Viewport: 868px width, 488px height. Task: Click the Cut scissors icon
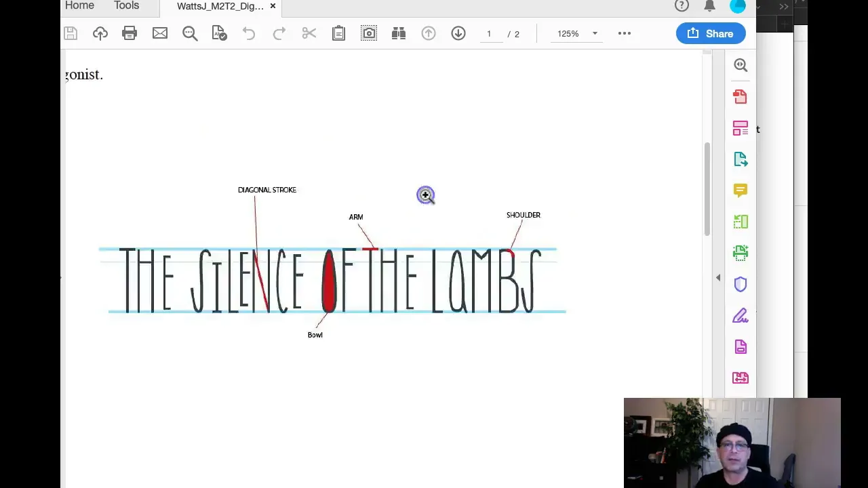pyautogui.click(x=309, y=33)
